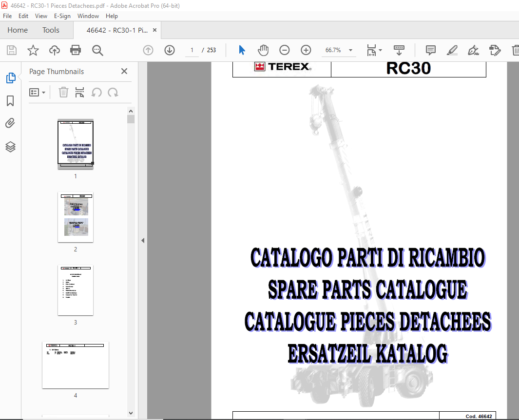Screen dimensions: 519x420
Task: Click 'CATALOGUE PIECES DETACHEES' heading text
Action: (x=368, y=322)
